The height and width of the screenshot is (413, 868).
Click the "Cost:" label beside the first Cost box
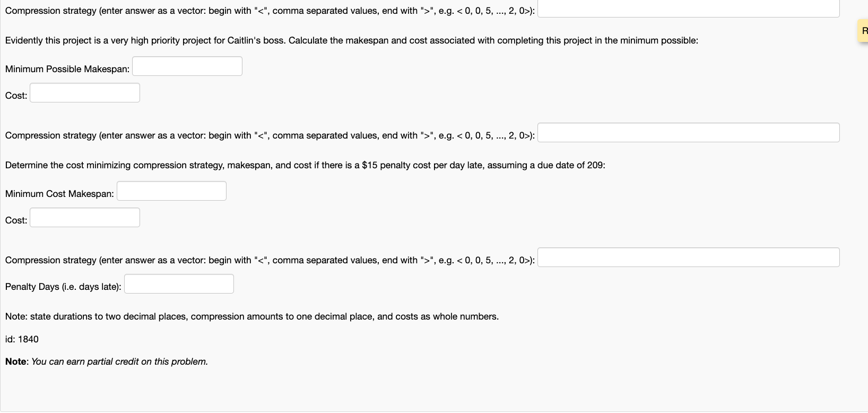[x=15, y=96]
